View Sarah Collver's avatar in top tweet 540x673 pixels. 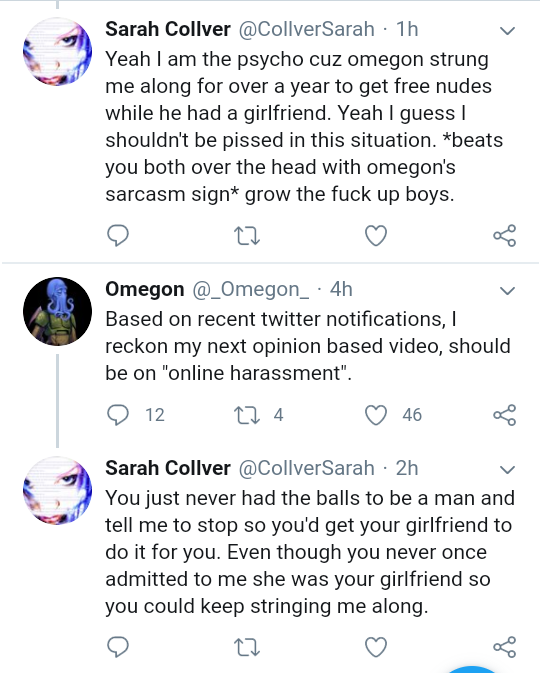tap(58, 52)
